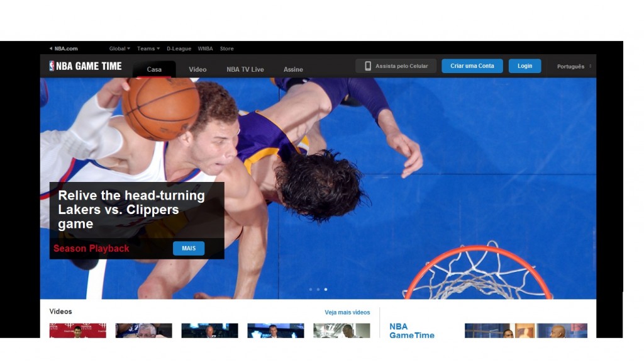The image size is (644, 362).
Task: Click the mobile phone icon
Action: point(368,66)
